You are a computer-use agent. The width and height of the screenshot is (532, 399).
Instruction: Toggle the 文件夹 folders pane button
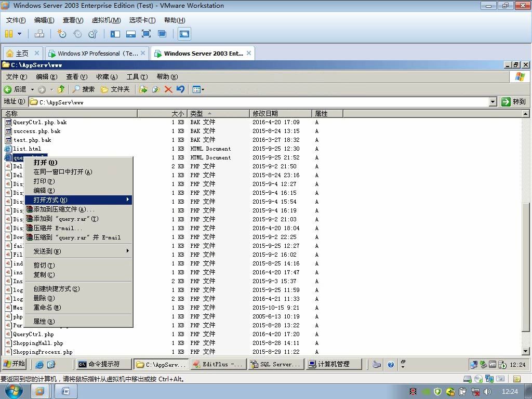(x=115, y=89)
